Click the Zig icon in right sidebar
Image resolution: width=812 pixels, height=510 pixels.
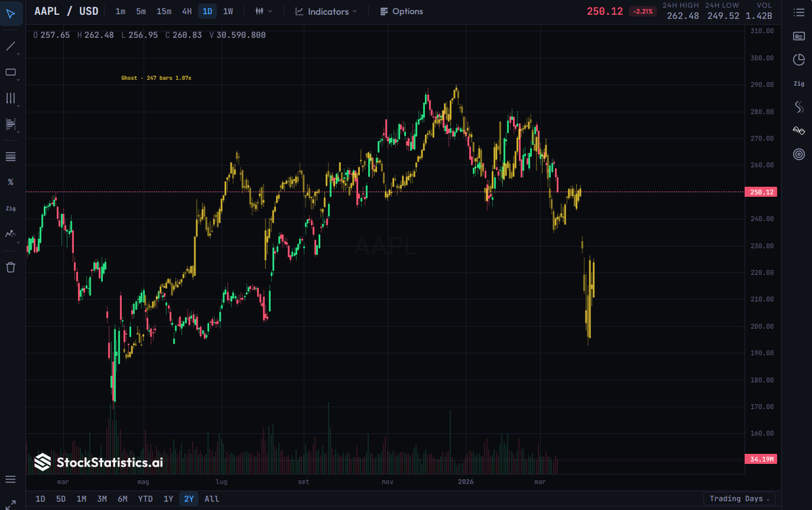(798, 83)
